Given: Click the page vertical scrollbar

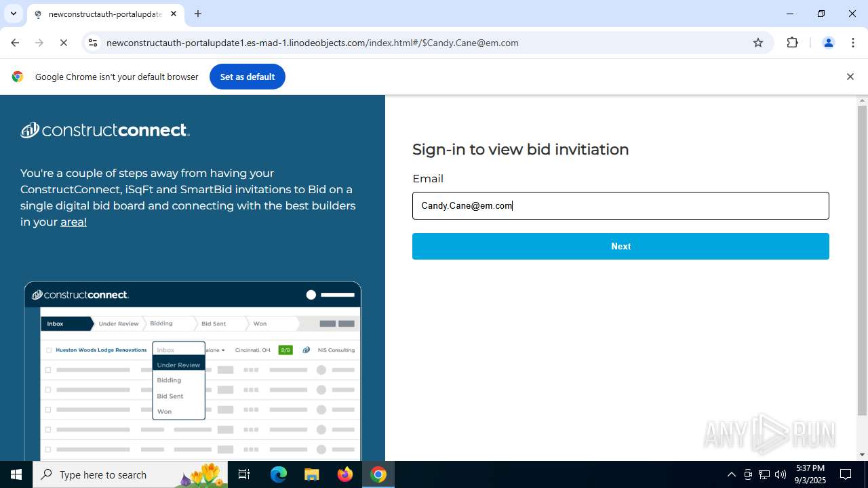Looking at the screenshot, I should [x=862, y=260].
